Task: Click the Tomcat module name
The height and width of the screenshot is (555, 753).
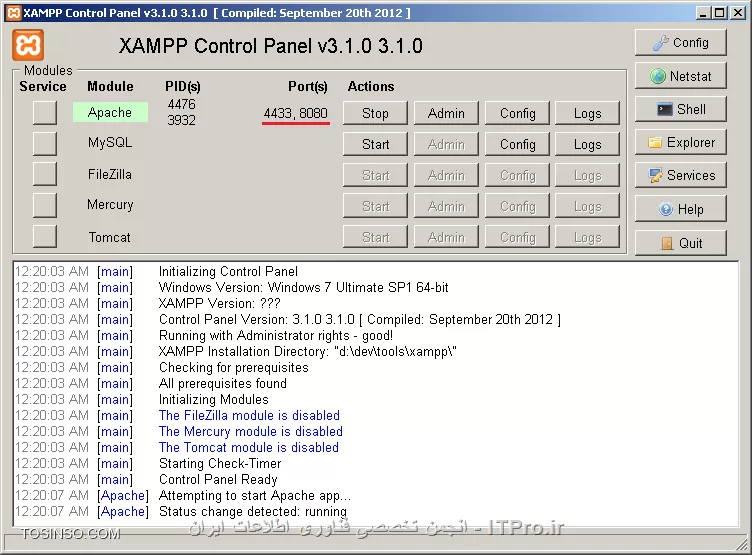Action: point(109,237)
